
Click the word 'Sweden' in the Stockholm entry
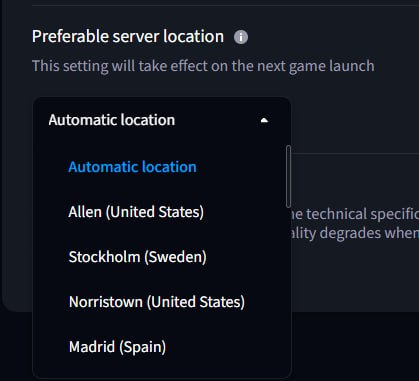pos(175,257)
